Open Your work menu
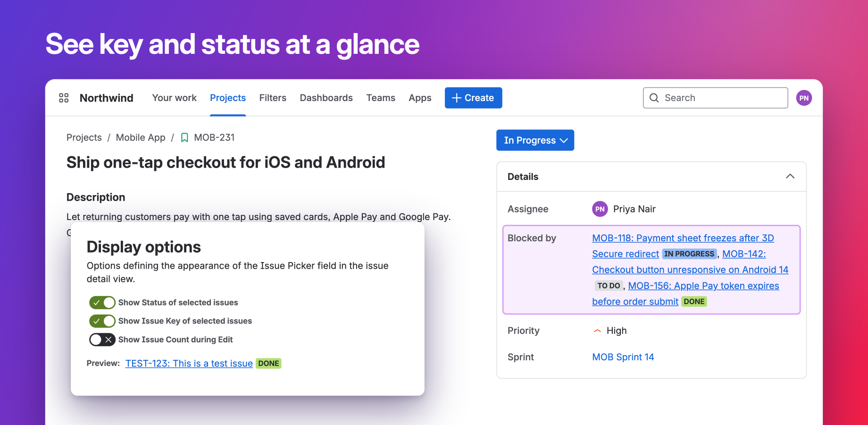The image size is (868, 425). (174, 98)
